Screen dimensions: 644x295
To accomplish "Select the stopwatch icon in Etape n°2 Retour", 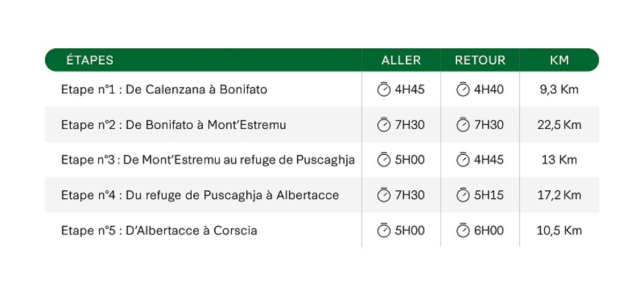I will (x=463, y=125).
